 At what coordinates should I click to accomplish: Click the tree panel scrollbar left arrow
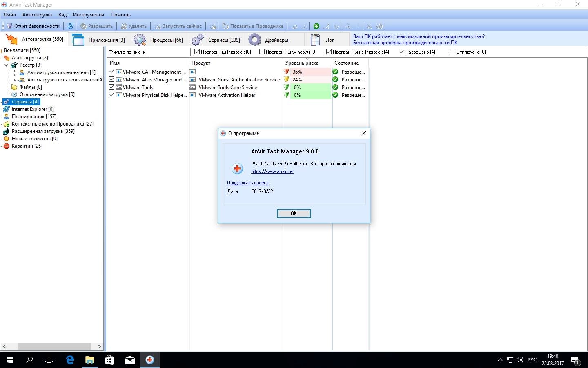4,346
